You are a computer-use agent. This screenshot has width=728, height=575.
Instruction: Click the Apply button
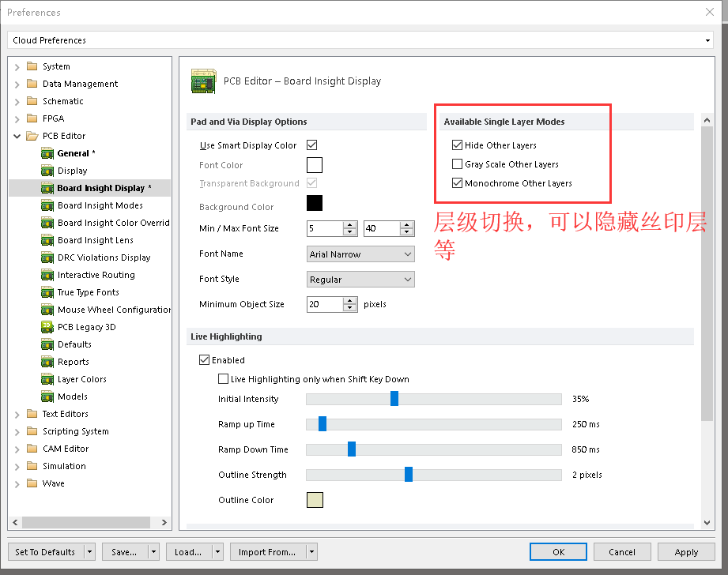(686, 552)
